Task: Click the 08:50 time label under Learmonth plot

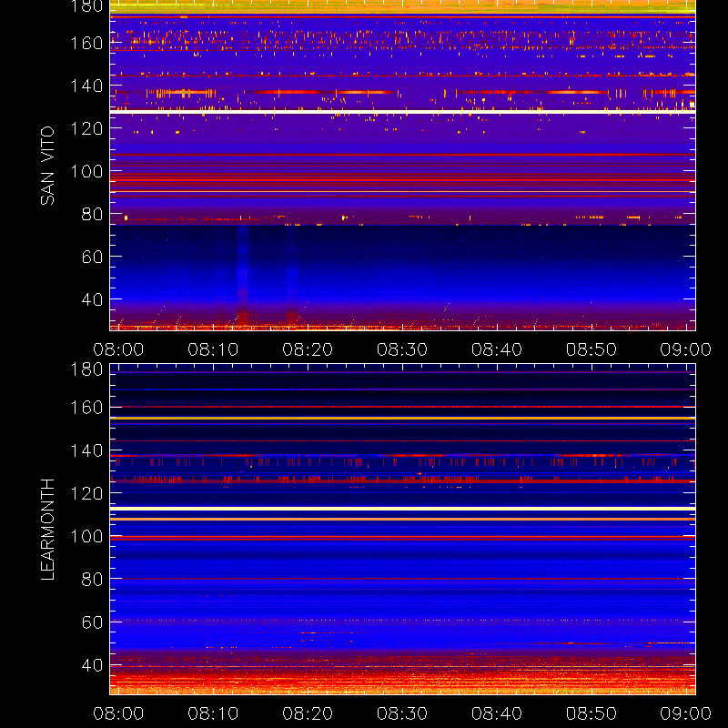Action: coord(591,713)
